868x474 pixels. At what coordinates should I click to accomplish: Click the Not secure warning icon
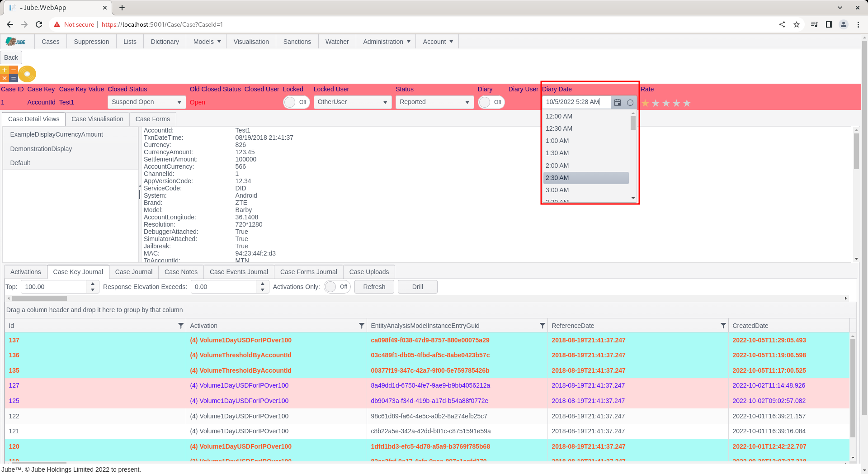[x=57, y=24]
